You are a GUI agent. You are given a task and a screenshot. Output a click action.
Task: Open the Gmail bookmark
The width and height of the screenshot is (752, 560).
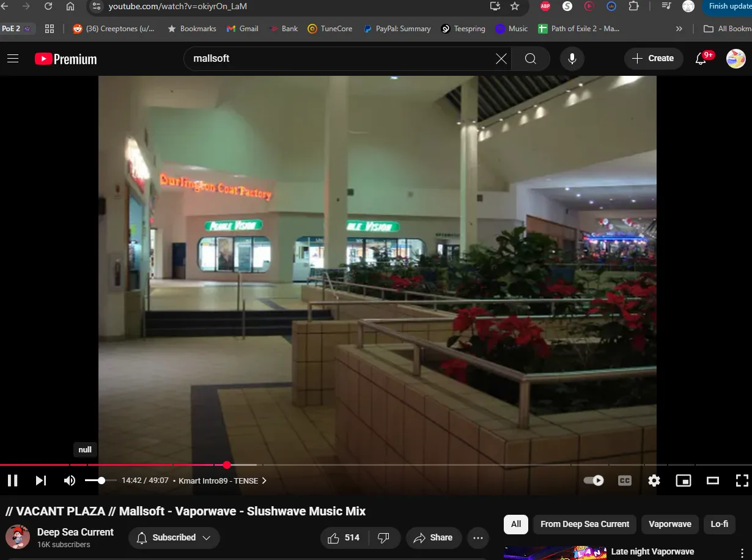point(242,29)
